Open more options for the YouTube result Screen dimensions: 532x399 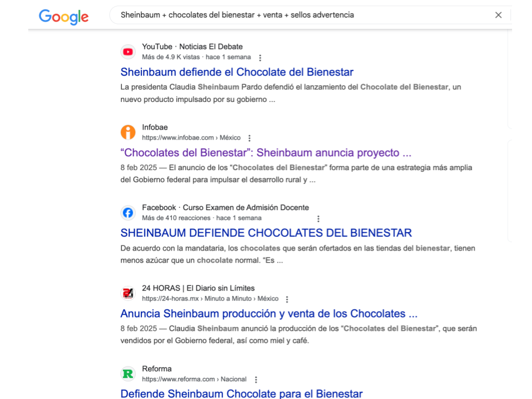coord(260,58)
